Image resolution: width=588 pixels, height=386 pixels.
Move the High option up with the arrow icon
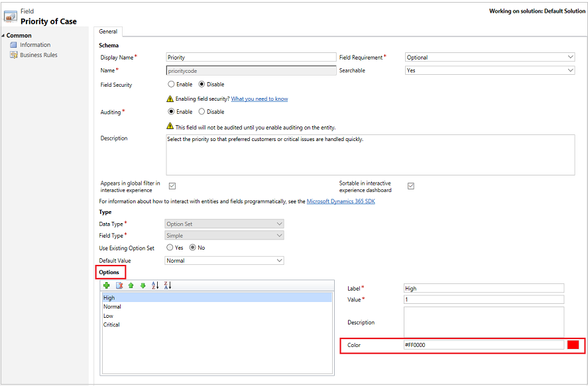point(131,285)
